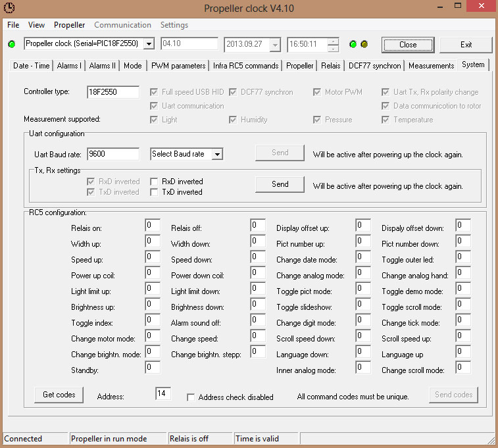Click the clock app icon in title bar

pyautogui.click(x=9, y=8)
